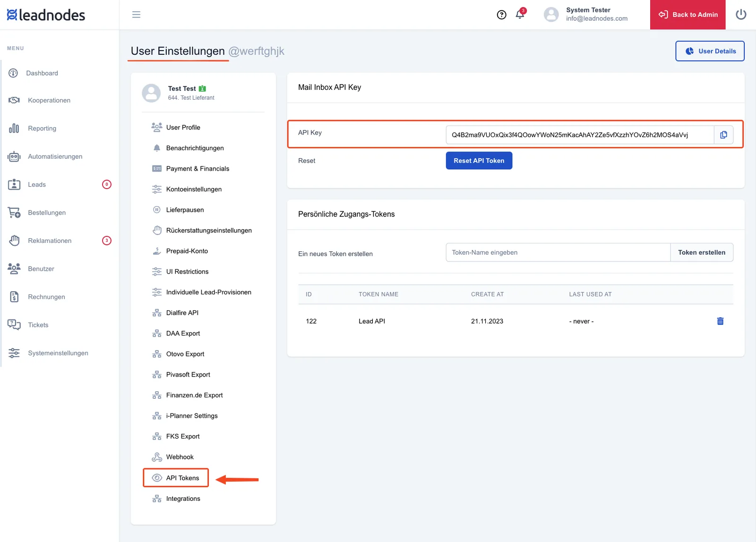Open Rückerstattungseinstellungen settings item
The image size is (756, 542).
[209, 231]
